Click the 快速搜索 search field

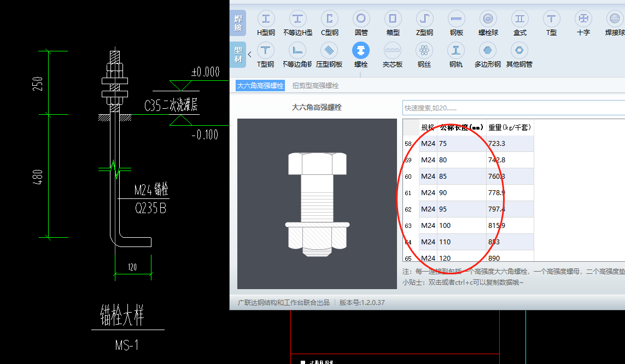(514, 108)
